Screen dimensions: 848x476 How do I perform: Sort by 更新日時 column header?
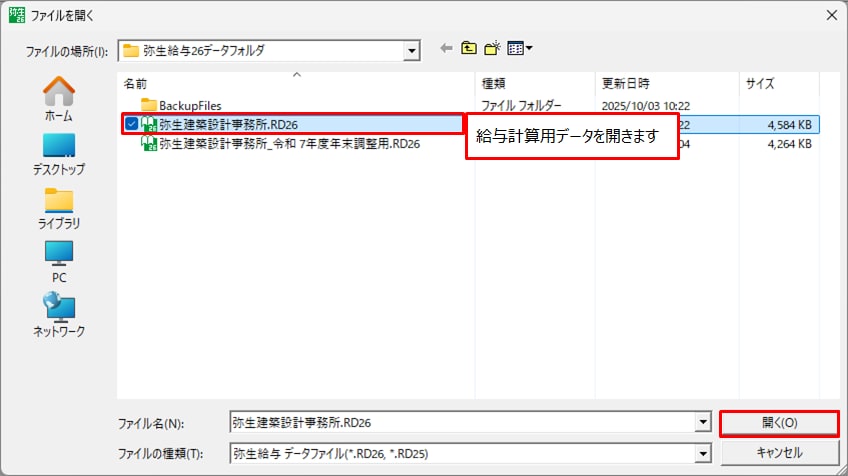[x=626, y=84]
